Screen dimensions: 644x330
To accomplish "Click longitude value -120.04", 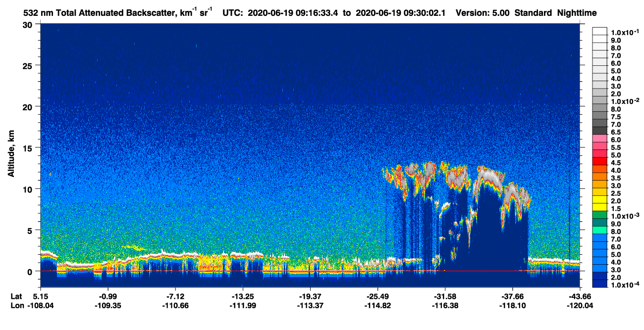I will [580, 305].
